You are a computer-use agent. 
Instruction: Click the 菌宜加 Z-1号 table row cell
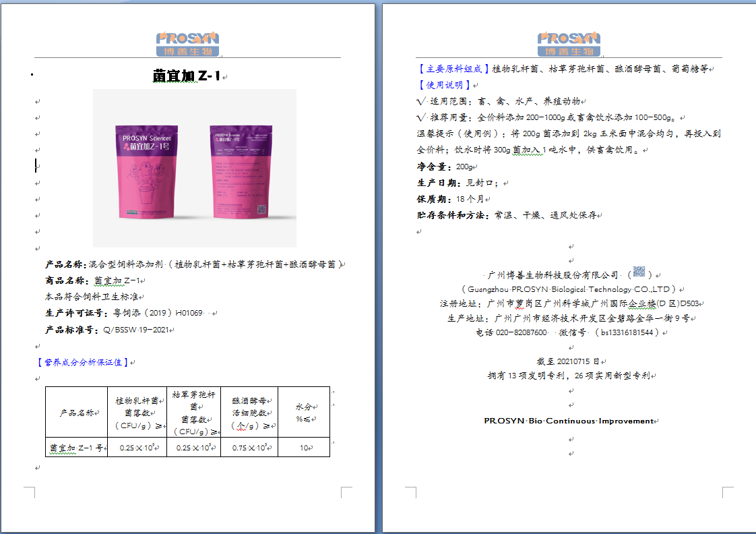75,447
